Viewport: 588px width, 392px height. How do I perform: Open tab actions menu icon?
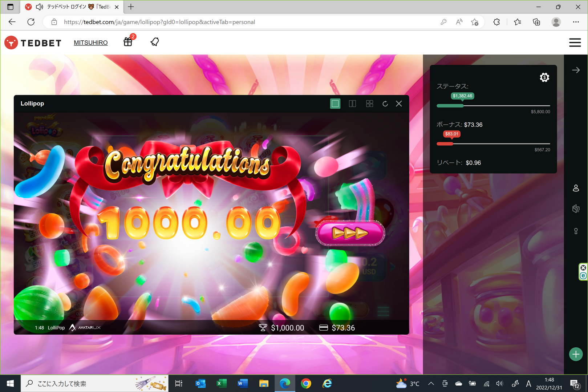click(x=10, y=7)
